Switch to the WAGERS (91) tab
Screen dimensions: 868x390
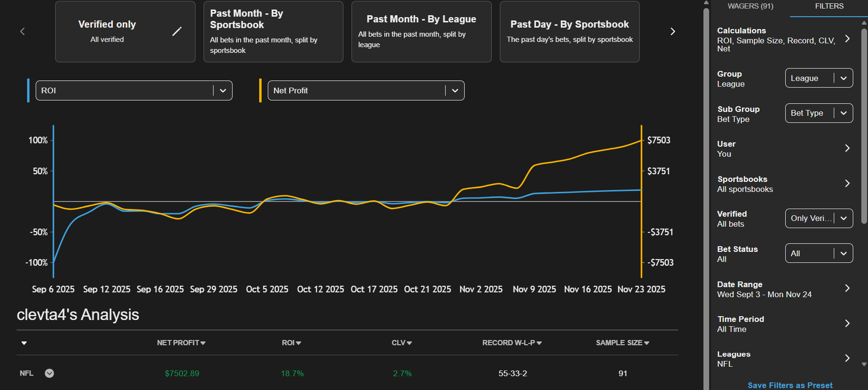pyautogui.click(x=750, y=6)
